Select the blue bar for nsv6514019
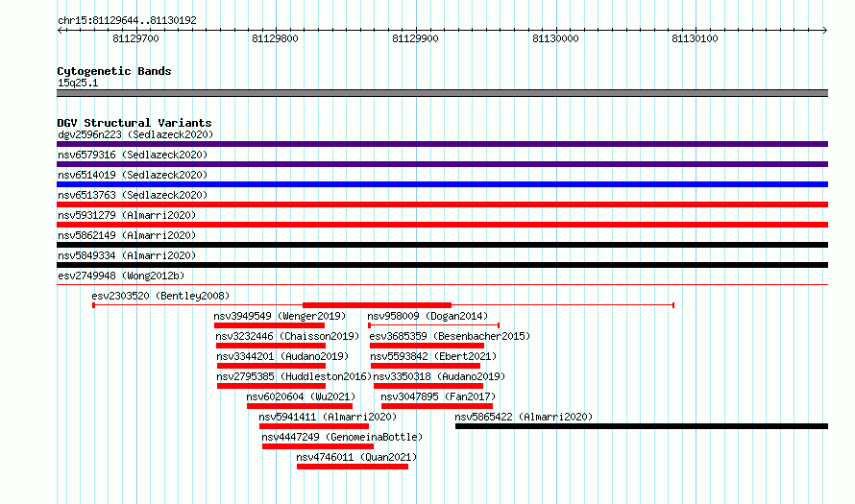 coord(442,184)
